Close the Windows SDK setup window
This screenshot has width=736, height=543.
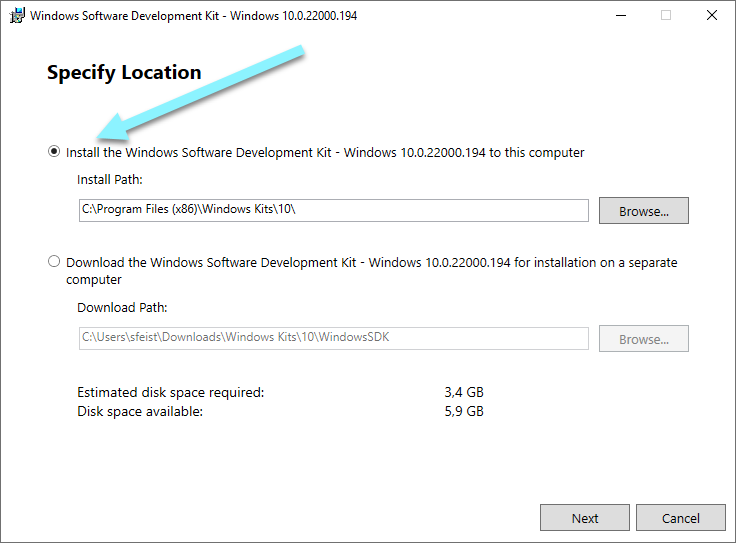pos(712,15)
